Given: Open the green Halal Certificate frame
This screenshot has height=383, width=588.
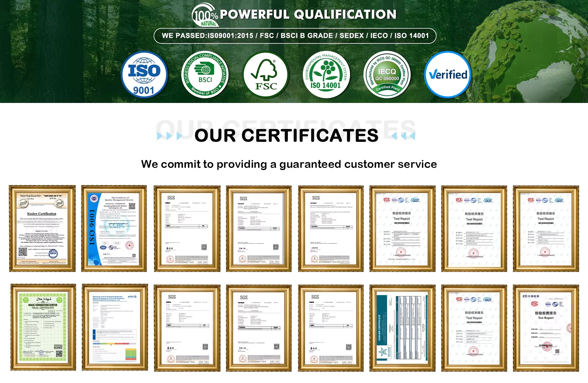Looking at the screenshot, I should pyautogui.click(x=43, y=327).
